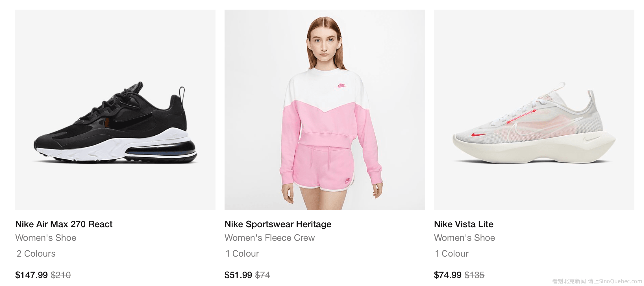The height and width of the screenshot is (286, 644).
Task: Click the Nike Air Max 270 React title
Action: (64, 224)
